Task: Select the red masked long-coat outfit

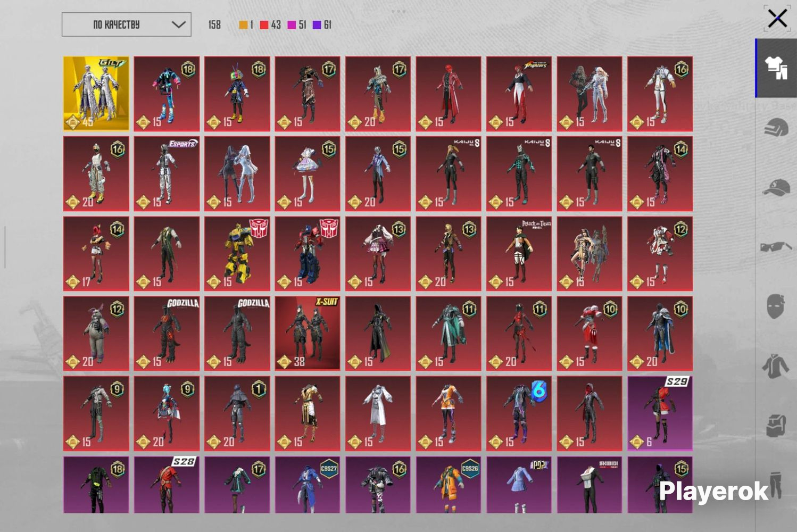Action: tap(449, 94)
